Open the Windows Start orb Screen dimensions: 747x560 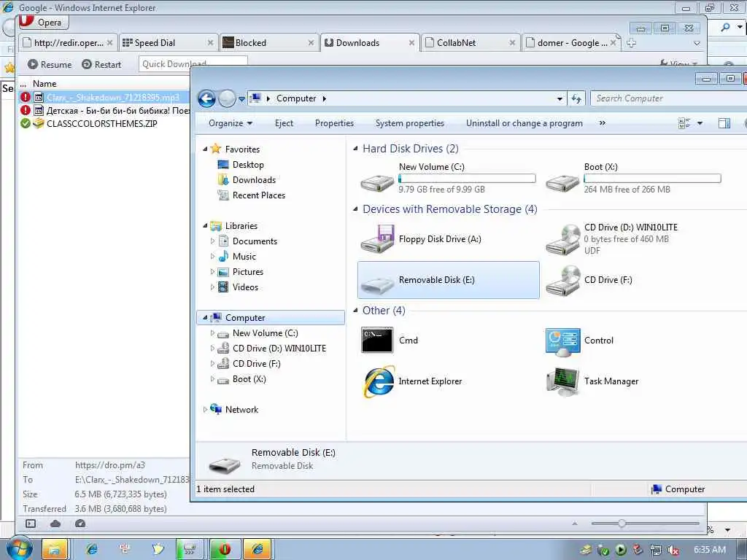[19, 548]
